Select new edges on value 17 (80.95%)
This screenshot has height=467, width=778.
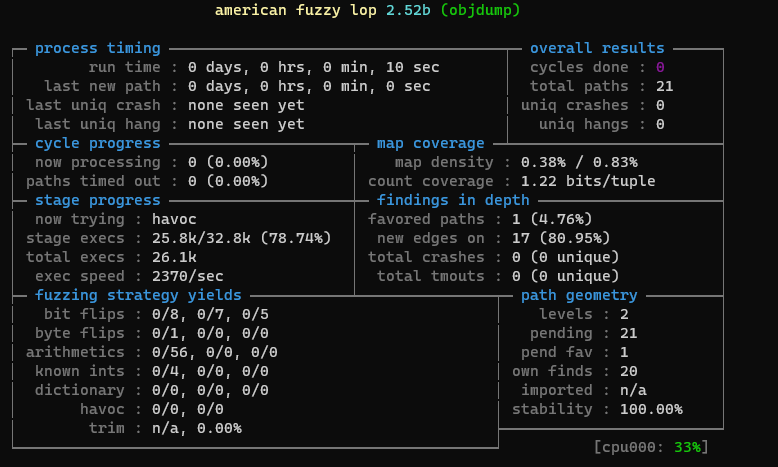click(561, 238)
